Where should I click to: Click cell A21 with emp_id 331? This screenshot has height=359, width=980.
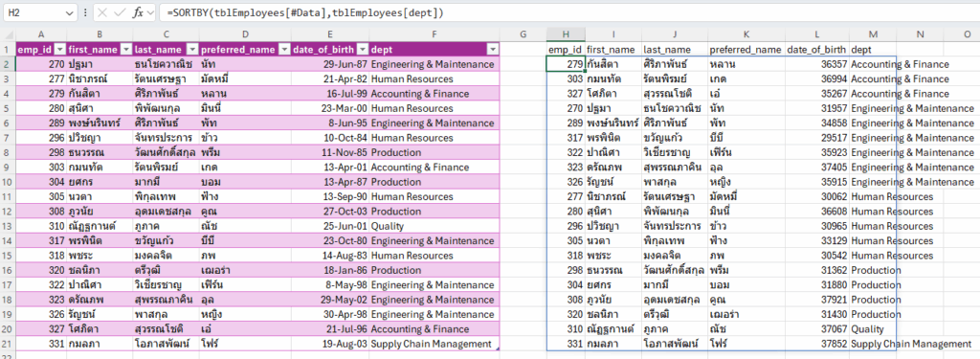tap(41, 344)
